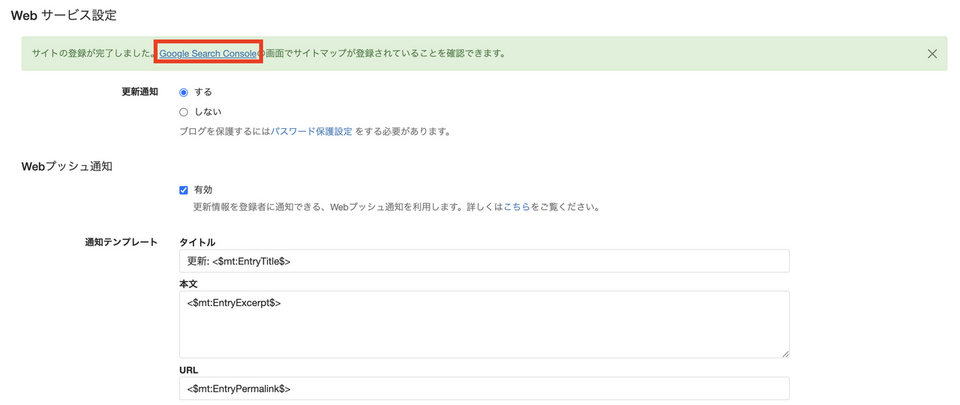Click the "Webプッシュ通知" section heading
This screenshot has width=960, height=405.
click(x=66, y=166)
